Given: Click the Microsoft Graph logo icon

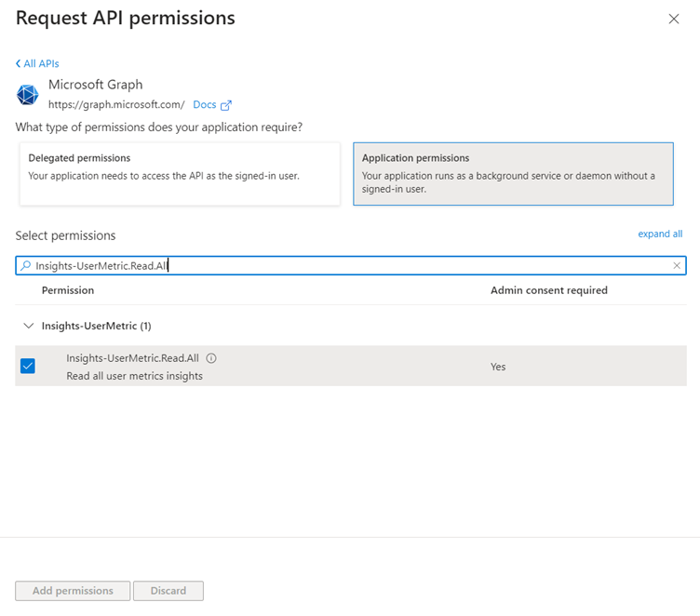Looking at the screenshot, I should point(28,95).
